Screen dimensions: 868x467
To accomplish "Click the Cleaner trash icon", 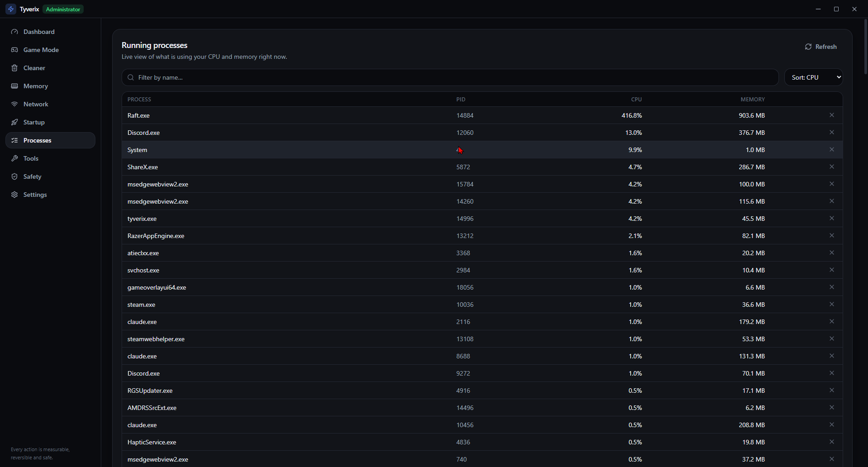I will point(14,68).
